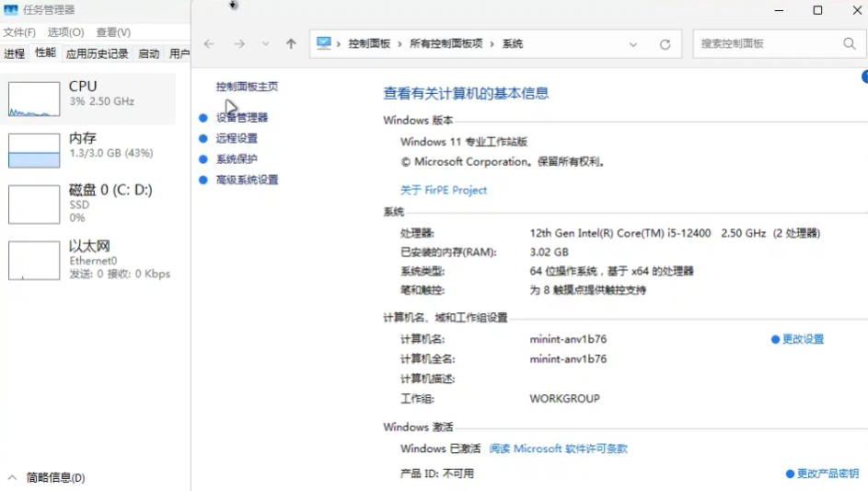Click 更改设置 for computer name
The height and width of the screenshot is (491, 868).
(803, 339)
